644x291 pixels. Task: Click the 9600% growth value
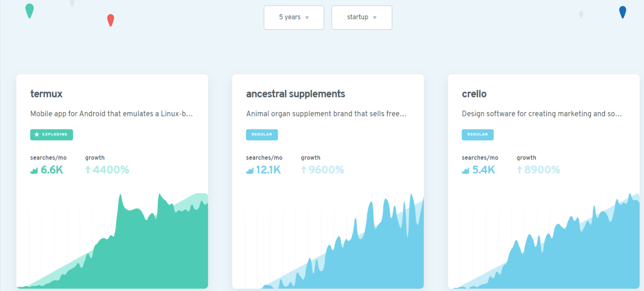326,170
